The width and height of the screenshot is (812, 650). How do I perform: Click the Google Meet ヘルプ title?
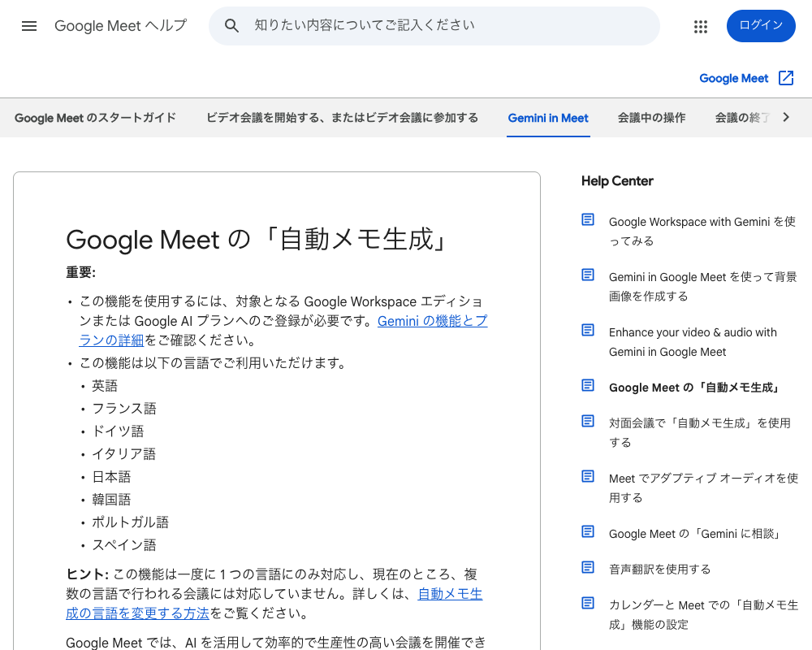(x=121, y=26)
